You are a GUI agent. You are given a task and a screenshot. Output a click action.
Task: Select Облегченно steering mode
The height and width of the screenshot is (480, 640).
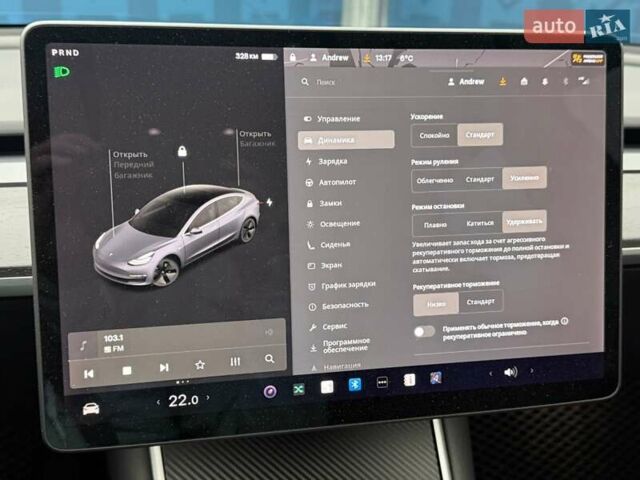tap(435, 180)
